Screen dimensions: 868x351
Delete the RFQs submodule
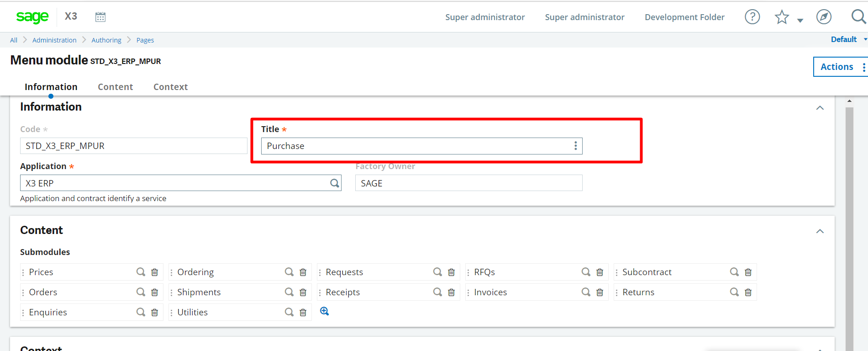[x=600, y=272]
